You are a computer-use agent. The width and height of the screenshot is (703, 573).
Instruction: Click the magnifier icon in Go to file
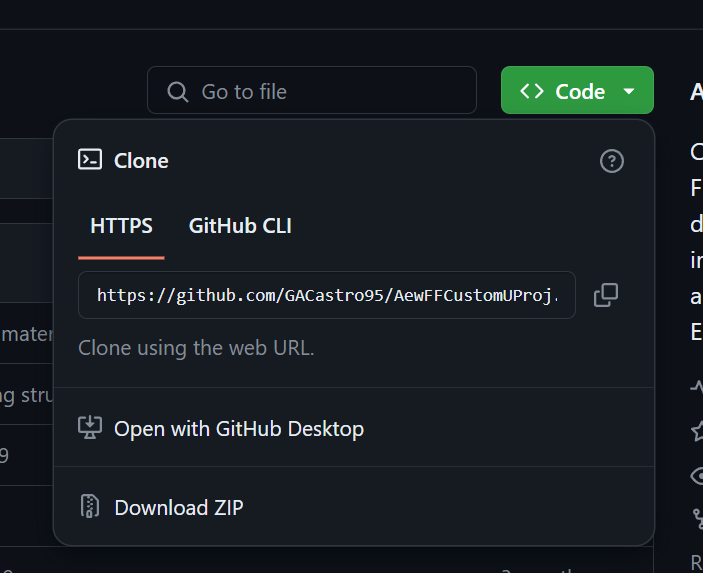[178, 92]
